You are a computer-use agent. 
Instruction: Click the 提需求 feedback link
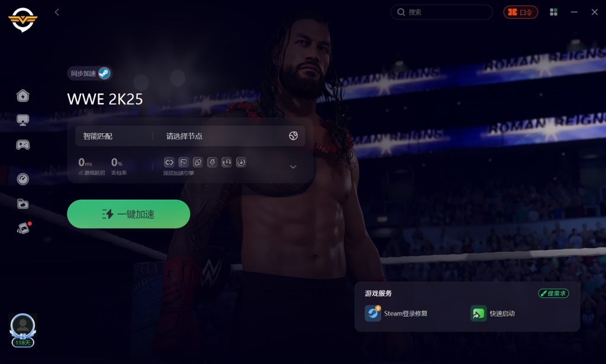coord(553,294)
